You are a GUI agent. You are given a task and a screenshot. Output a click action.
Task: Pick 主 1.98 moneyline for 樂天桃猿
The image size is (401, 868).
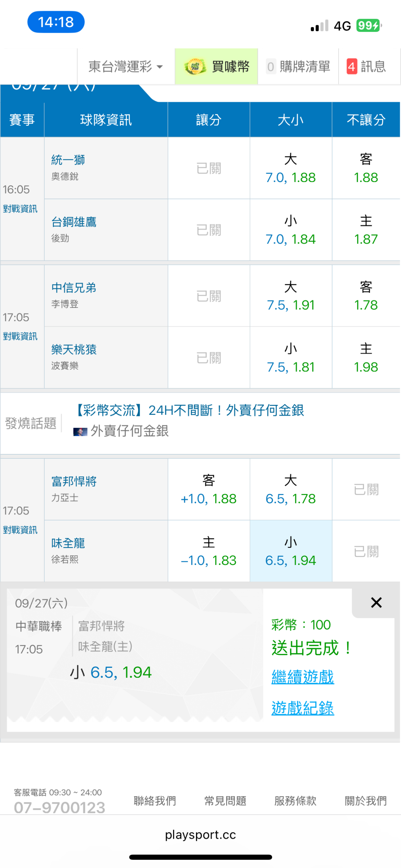click(366, 358)
